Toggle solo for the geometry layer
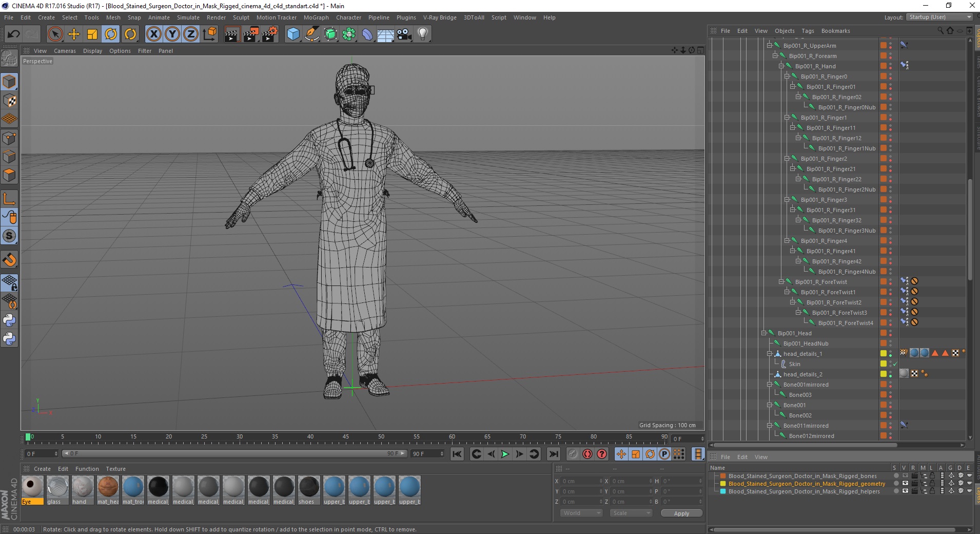This screenshot has width=980, height=534. (x=896, y=484)
